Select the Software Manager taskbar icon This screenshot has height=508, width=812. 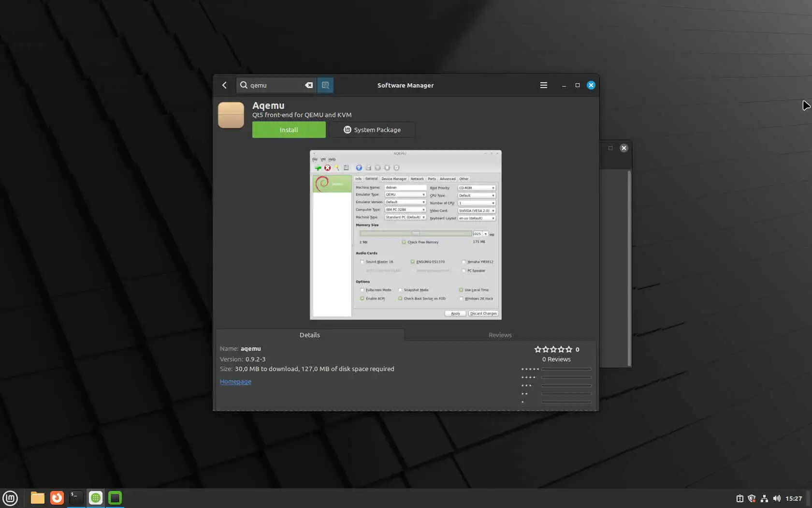click(x=96, y=498)
